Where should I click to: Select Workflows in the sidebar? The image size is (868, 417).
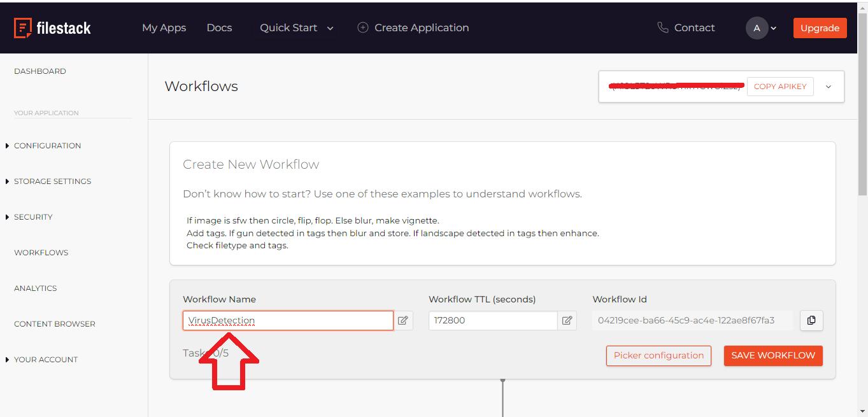pos(41,253)
